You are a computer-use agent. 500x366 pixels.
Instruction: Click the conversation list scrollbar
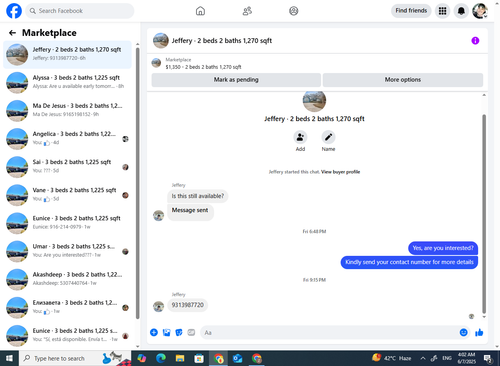coord(137,183)
